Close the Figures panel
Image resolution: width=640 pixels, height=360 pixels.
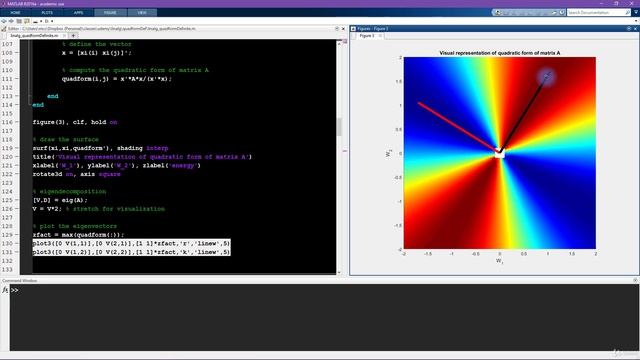635,29
